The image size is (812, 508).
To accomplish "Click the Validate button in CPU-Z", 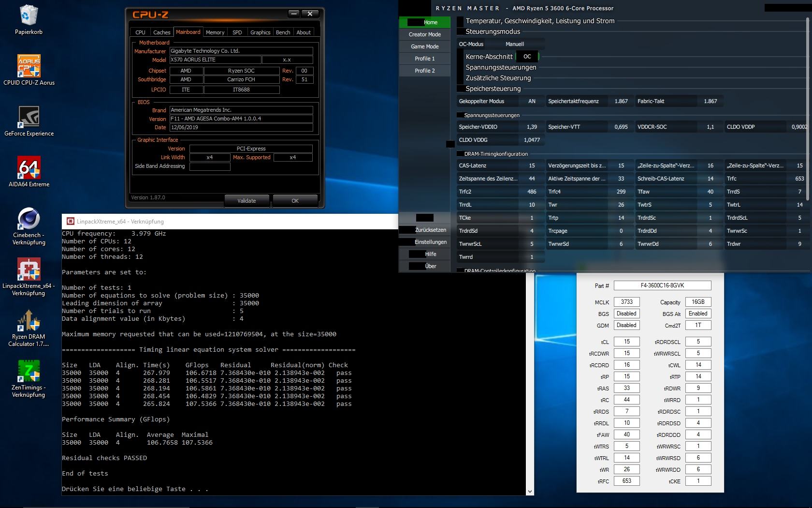I will pos(246,201).
